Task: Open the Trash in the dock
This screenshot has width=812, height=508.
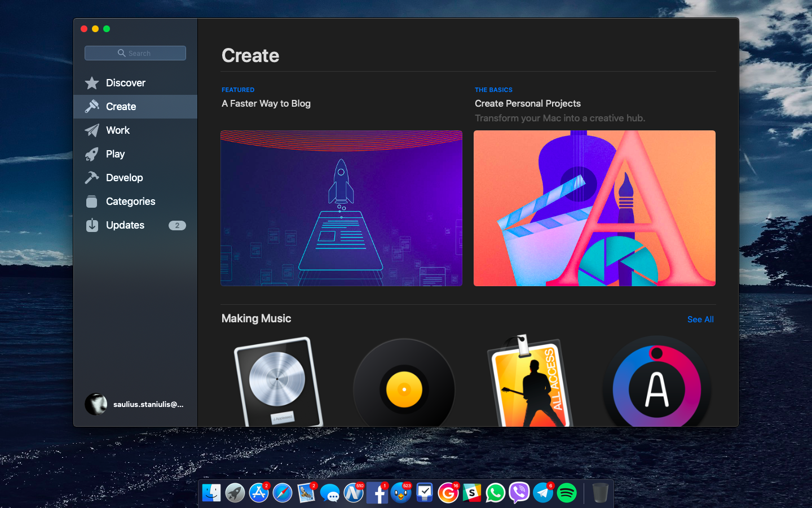Action: (600, 493)
